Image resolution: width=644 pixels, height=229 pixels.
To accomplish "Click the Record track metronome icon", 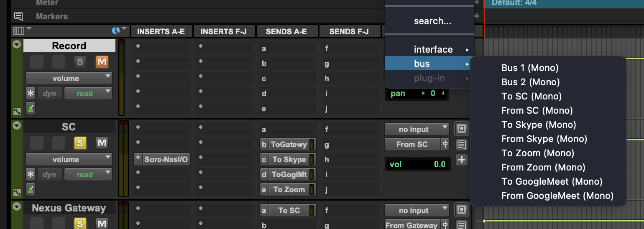I will 31,109.
